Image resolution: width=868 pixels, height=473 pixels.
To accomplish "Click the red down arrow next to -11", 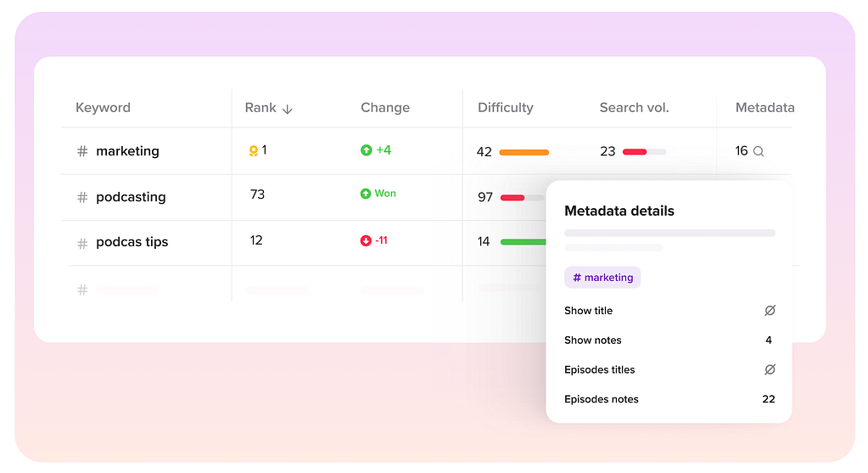I will [x=366, y=240].
